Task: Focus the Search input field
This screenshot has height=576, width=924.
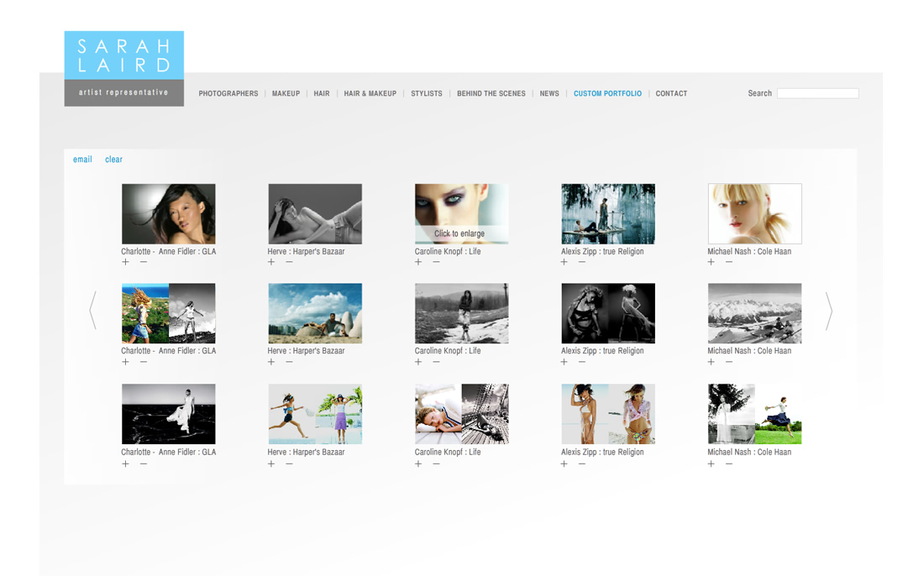Action: point(817,93)
